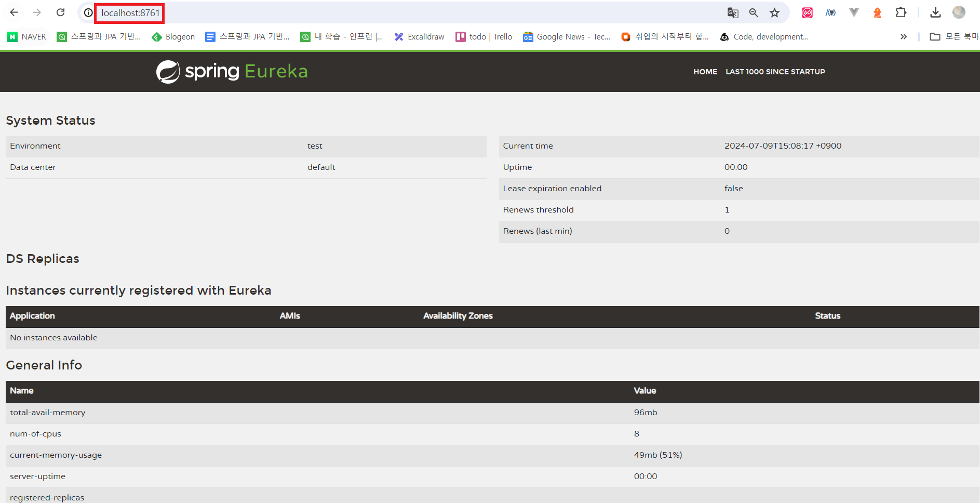Open the NAVER bookmark

[x=27, y=37]
